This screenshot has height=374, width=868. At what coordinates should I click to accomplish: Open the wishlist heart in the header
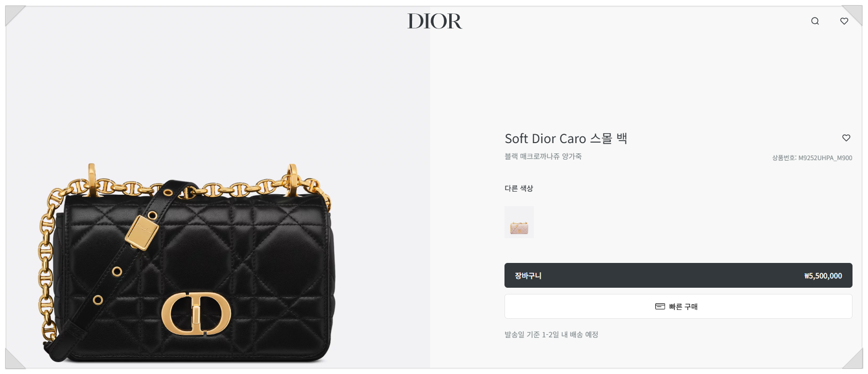[x=844, y=21]
